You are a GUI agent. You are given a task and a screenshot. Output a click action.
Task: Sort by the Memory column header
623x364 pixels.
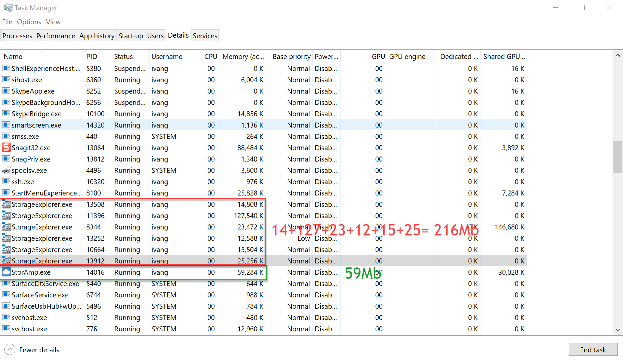coord(243,56)
